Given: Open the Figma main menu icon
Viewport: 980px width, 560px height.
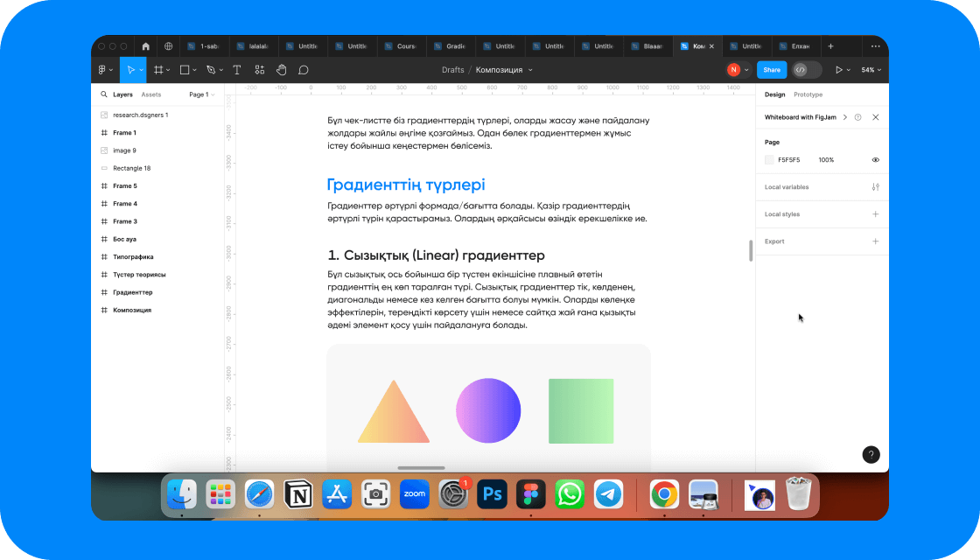Looking at the screenshot, I should (x=105, y=70).
